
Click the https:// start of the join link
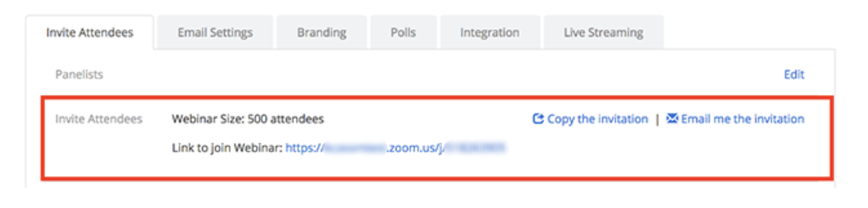(304, 148)
